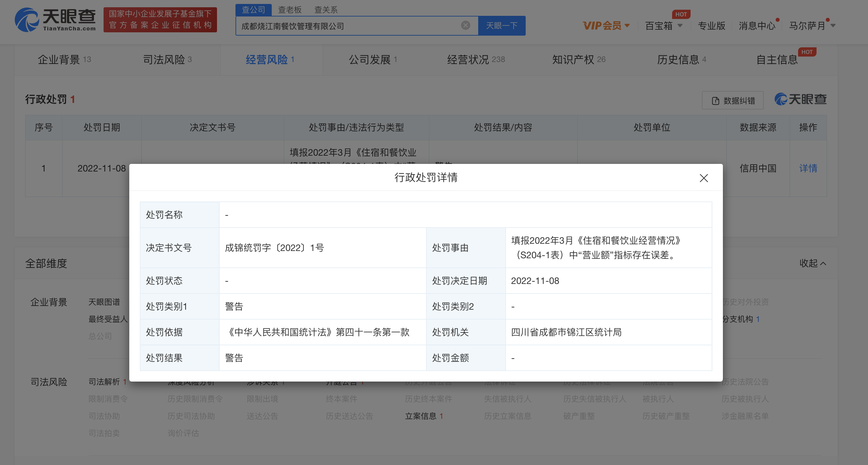Open 消息中心 notifications
This screenshot has height=465, width=868.
(757, 26)
